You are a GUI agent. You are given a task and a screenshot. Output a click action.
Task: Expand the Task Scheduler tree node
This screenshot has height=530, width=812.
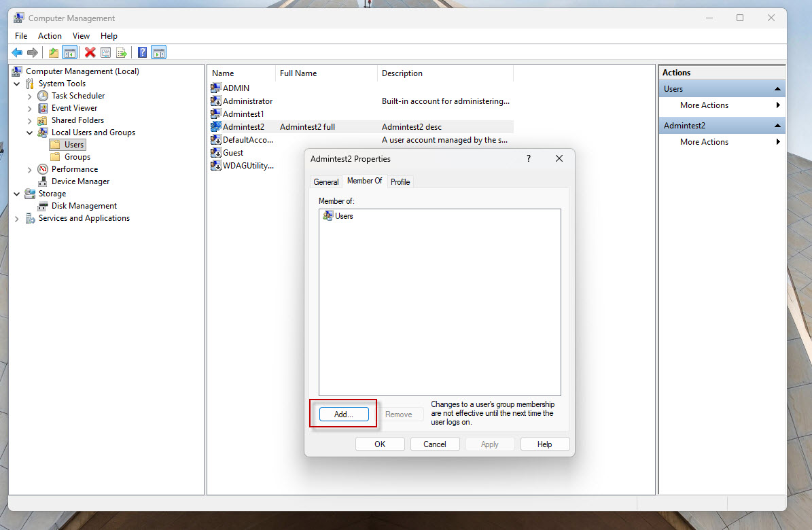coord(29,96)
